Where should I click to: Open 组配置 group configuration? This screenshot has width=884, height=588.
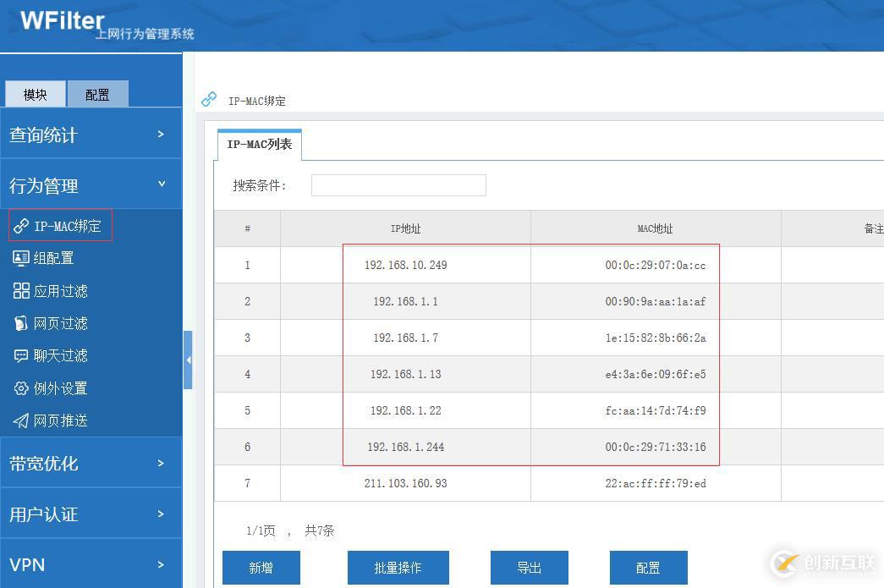click(x=57, y=258)
